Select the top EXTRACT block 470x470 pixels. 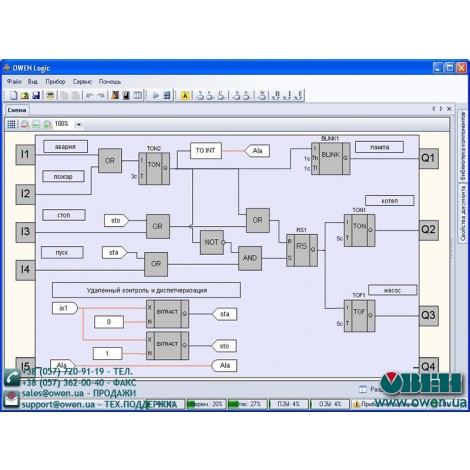point(167,314)
